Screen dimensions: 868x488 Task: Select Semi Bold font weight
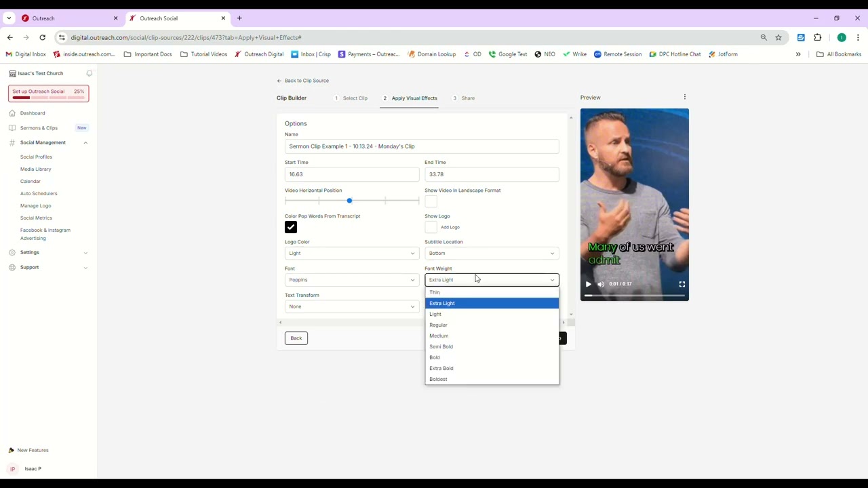492,346
